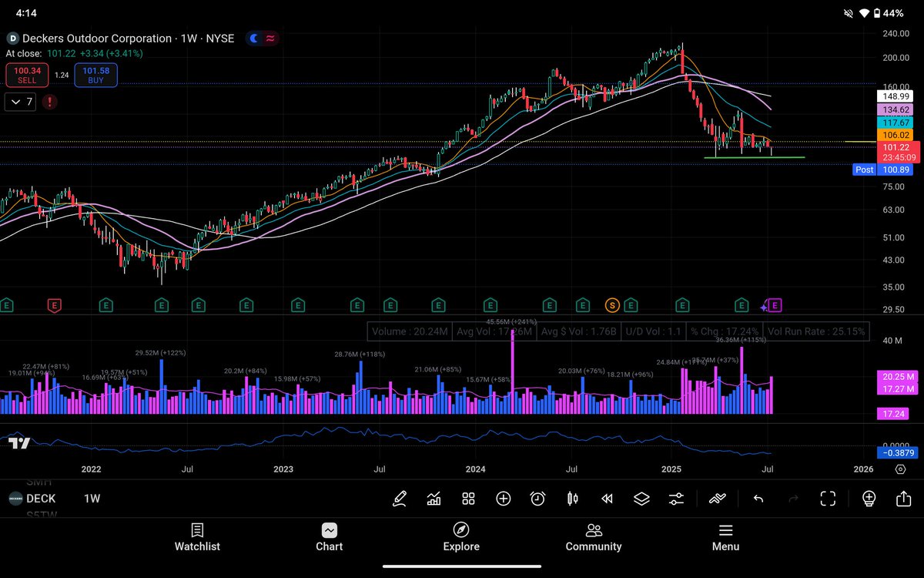Open the object tree layers icon
Screen dimensions: 924x578
point(641,499)
